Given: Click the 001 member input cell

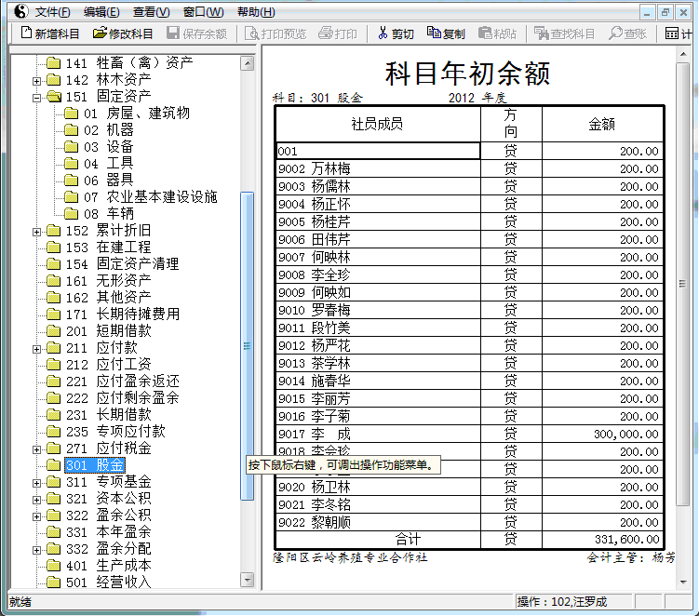Looking at the screenshot, I should 378,151.
